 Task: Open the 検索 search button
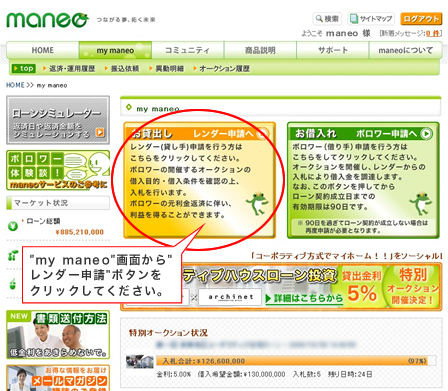[x=327, y=19]
